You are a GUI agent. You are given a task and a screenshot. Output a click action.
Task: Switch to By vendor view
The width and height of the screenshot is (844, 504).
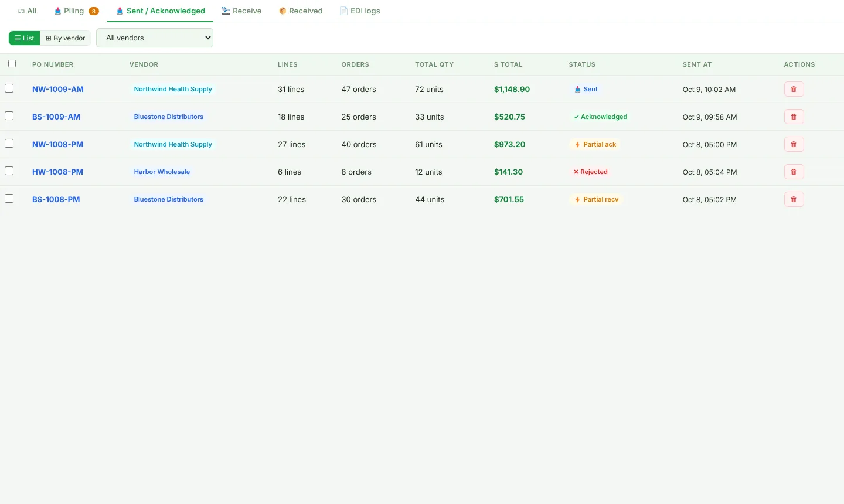coord(66,38)
